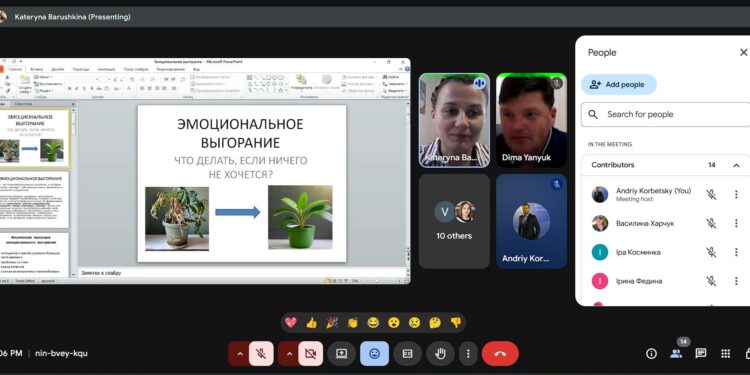Click mute icon beside Andriy Korbetsky (You)
The image size is (750, 375).
(711, 195)
